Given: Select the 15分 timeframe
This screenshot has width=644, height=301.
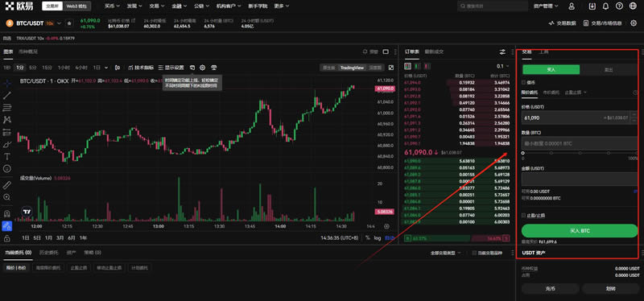Looking at the screenshot, I should tap(47, 68).
